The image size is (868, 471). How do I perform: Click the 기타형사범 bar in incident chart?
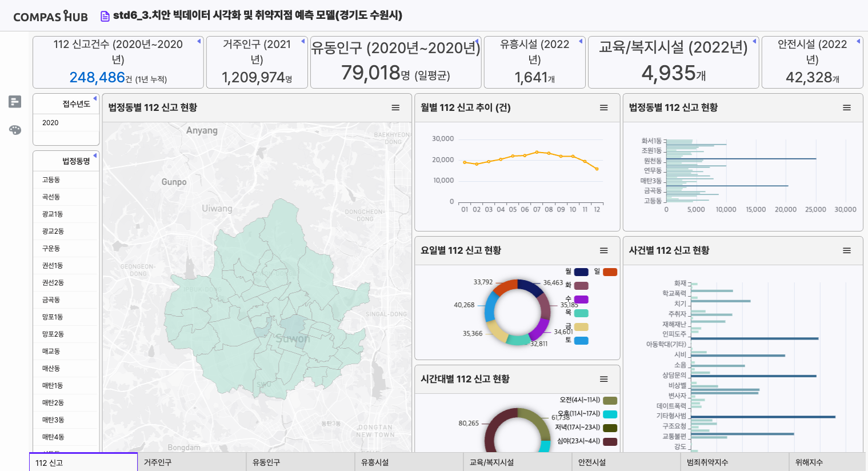tap(763, 417)
